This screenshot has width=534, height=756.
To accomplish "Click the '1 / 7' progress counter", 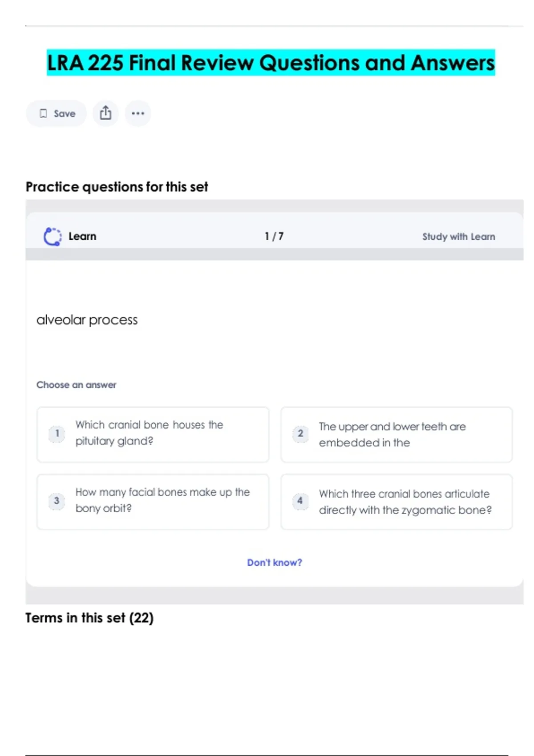I will (274, 237).
